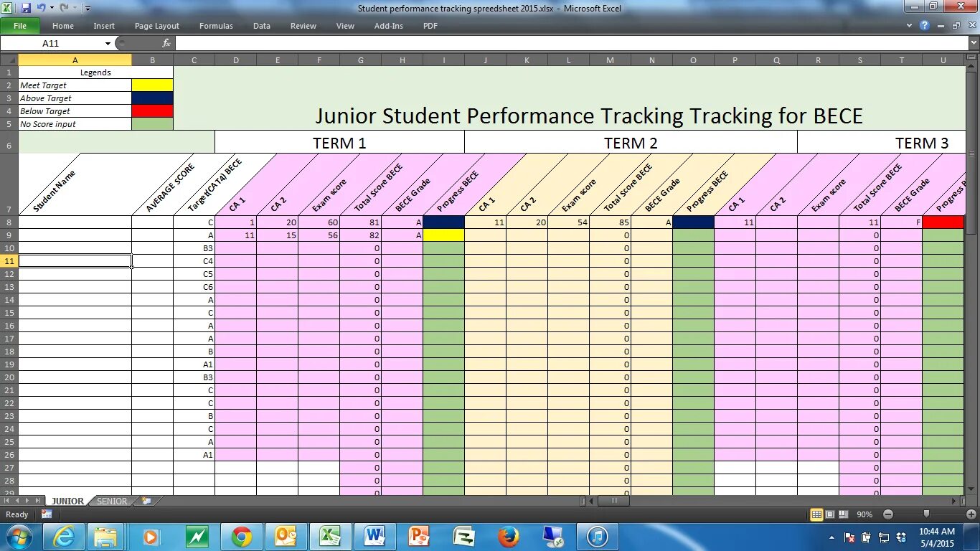The image size is (980, 551).
Task: Open PowerPoint from the taskbar
Action: pyautogui.click(x=419, y=537)
